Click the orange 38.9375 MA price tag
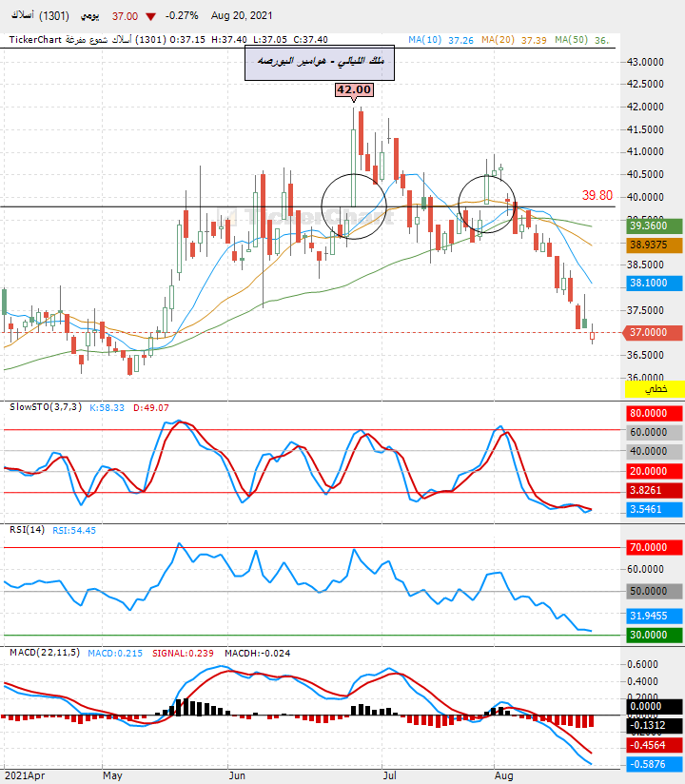 click(x=654, y=245)
